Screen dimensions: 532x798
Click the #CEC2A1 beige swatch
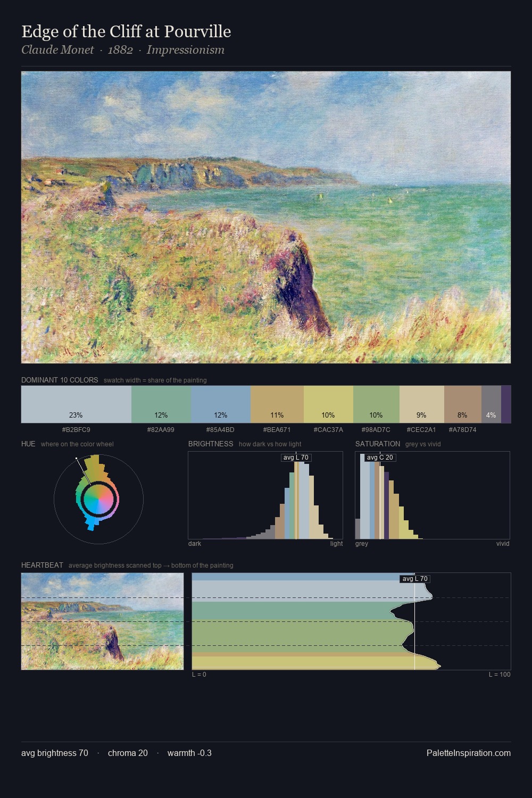pos(421,404)
